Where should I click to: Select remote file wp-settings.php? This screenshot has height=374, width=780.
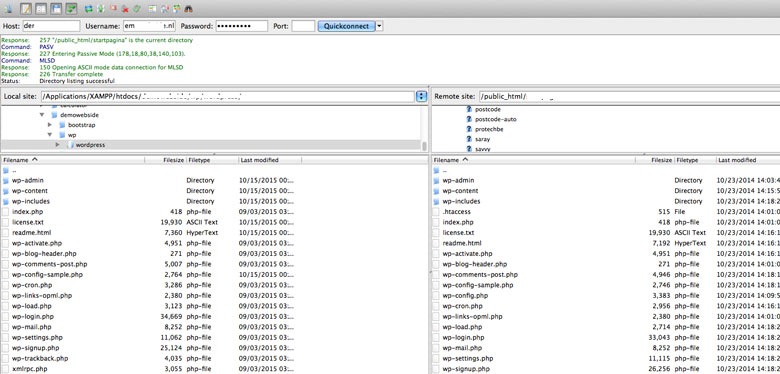pyautogui.click(x=468, y=358)
